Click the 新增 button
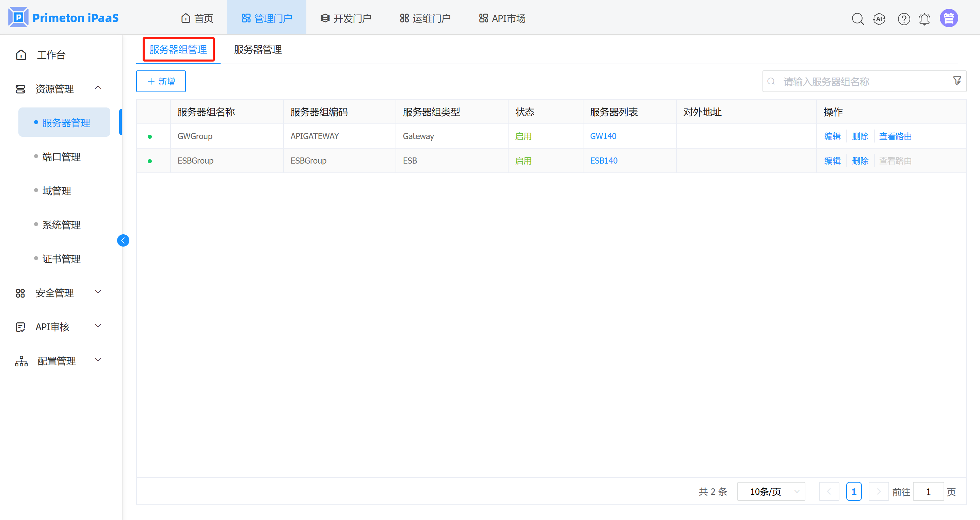The height and width of the screenshot is (520, 980). click(x=161, y=81)
